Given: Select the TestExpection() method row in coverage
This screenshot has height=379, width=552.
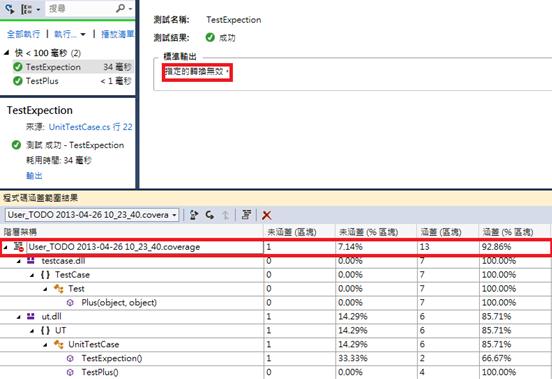Looking at the screenshot, I should click(x=275, y=358).
